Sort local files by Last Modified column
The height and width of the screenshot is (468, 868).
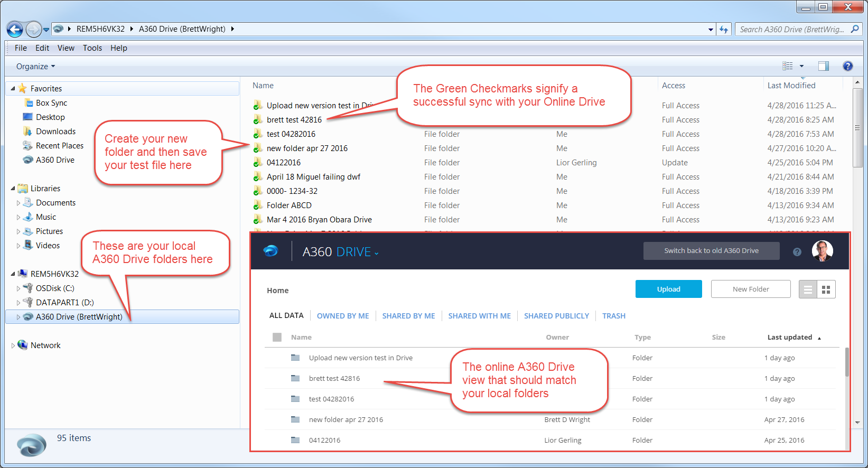coord(791,86)
